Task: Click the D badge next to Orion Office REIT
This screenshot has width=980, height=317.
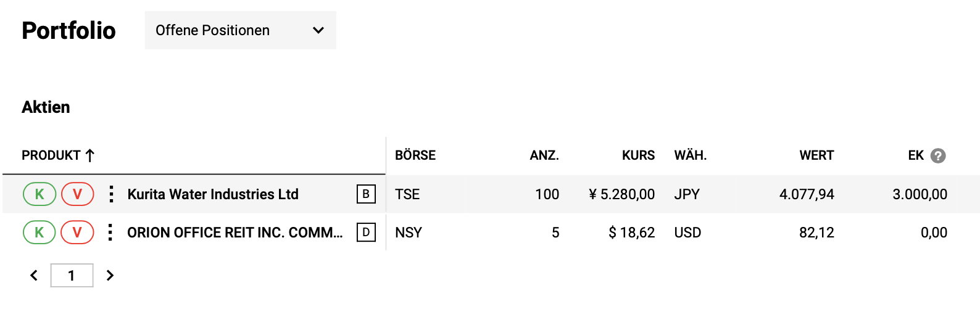Action: [x=366, y=233]
